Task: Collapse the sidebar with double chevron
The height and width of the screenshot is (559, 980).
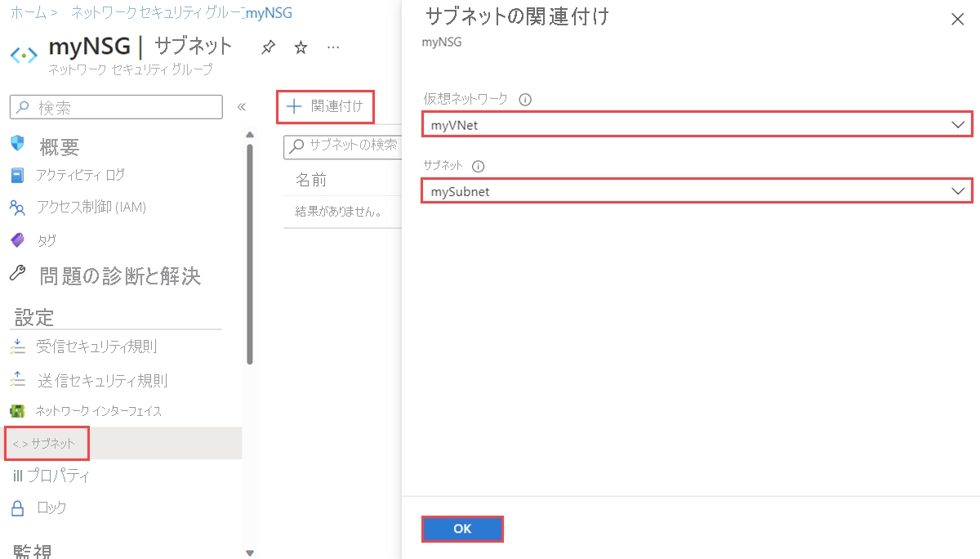Action: click(241, 107)
